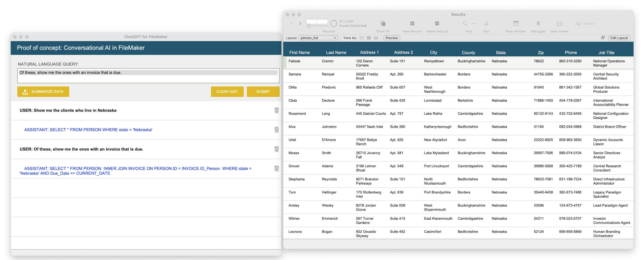The height and width of the screenshot is (260, 644).
Task: Open the Data Viewer
Action: pos(560,23)
